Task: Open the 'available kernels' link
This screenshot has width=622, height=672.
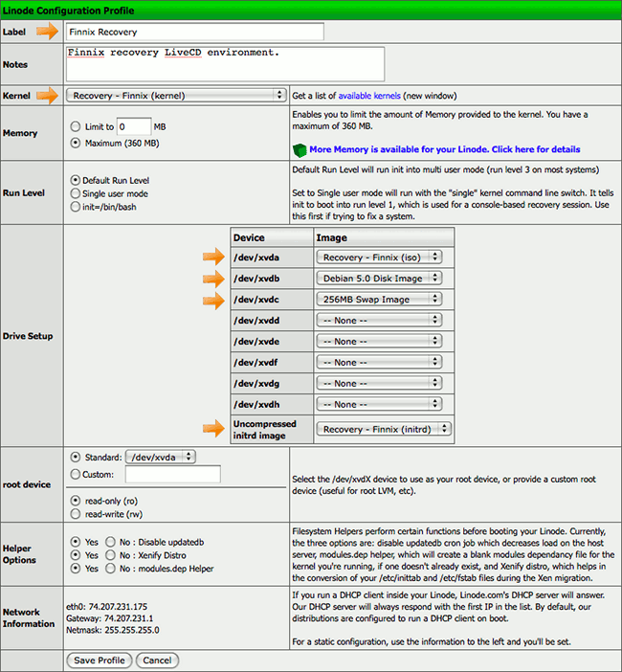Action: (x=369, y=96)
